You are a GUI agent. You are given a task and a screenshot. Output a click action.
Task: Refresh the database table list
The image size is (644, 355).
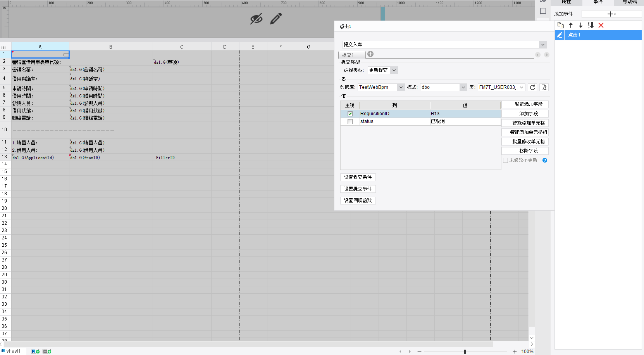pos(532,87)
